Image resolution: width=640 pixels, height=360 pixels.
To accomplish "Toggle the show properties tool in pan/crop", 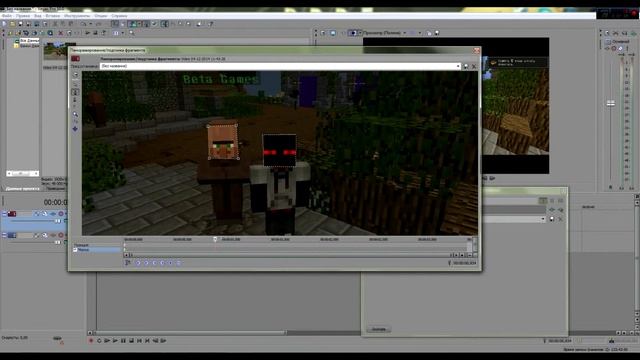I will (x=75, y=75).
